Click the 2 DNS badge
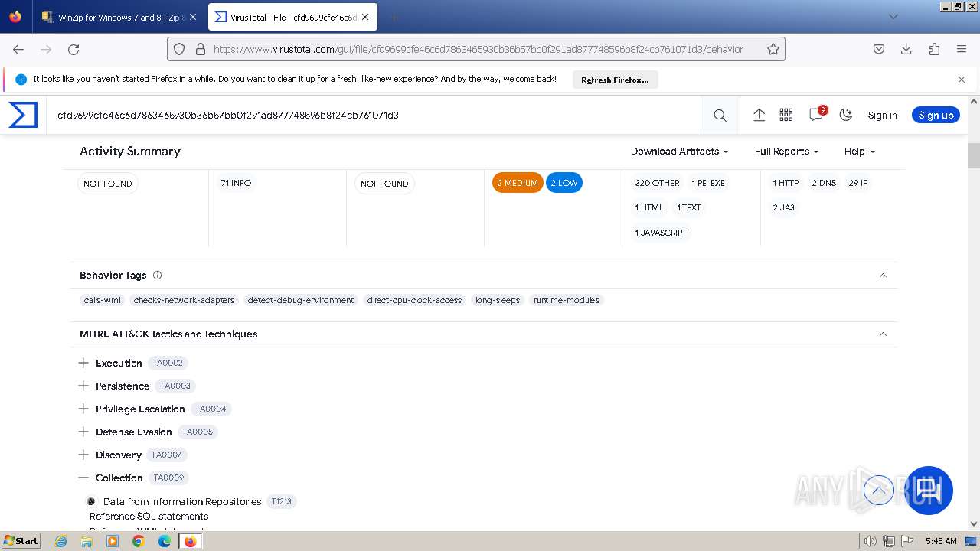Screen dimensions: 980x551 coord(824,183)
